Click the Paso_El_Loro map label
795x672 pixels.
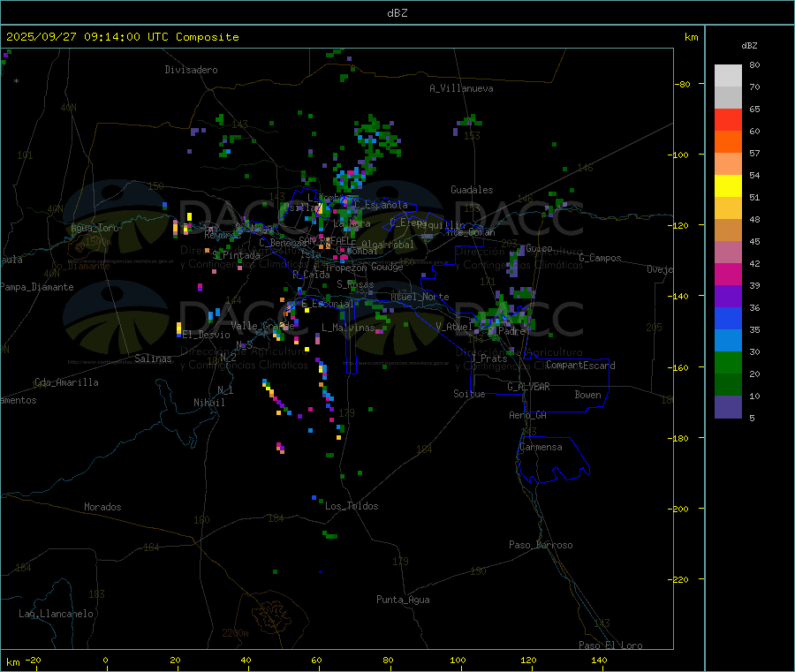611,646
